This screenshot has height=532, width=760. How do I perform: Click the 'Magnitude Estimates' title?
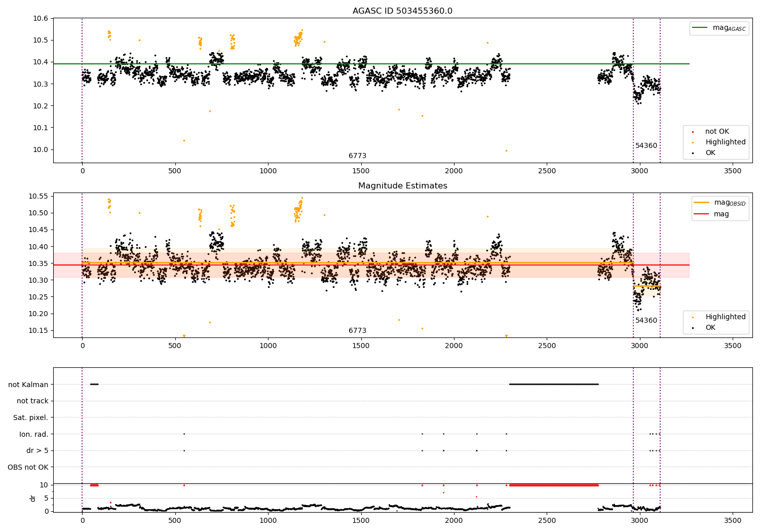click(402, 186)
